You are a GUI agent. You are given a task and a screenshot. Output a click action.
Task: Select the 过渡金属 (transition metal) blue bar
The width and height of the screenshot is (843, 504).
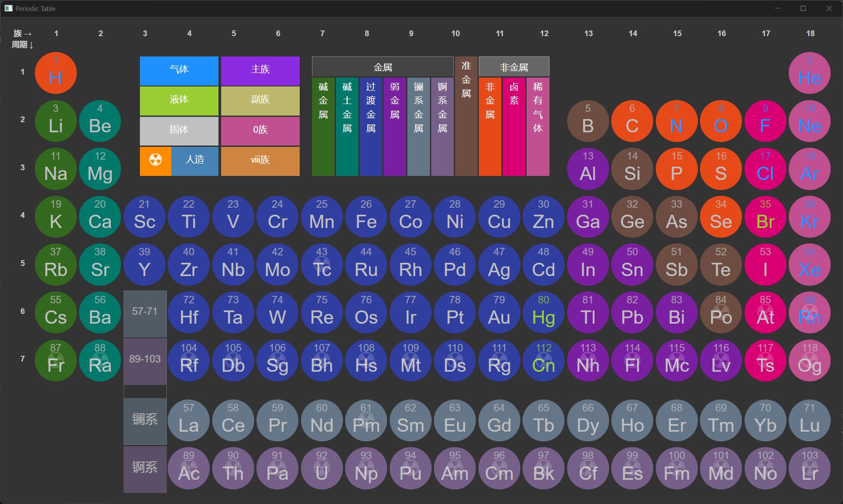pyautogui.click(x=371, y=127)
